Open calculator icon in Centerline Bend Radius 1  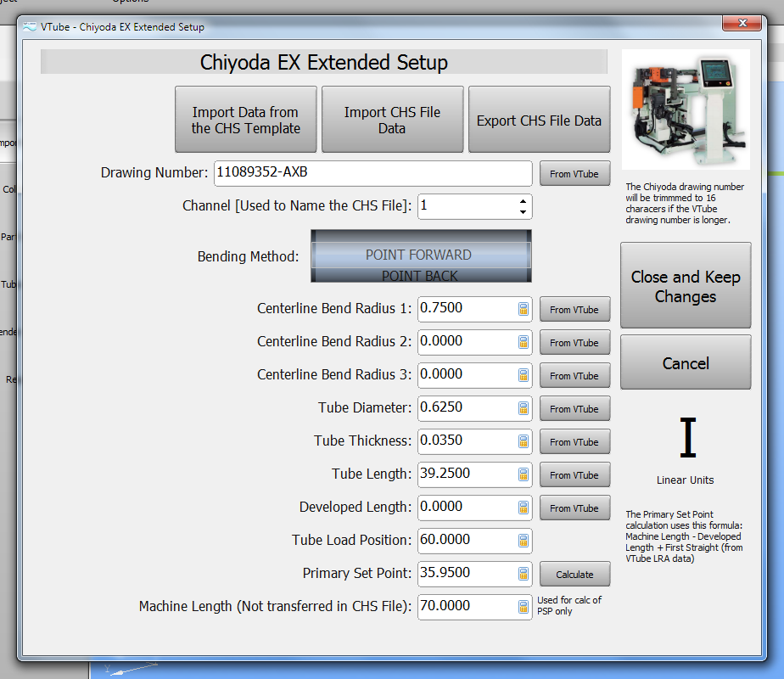(x=524, y=310)
